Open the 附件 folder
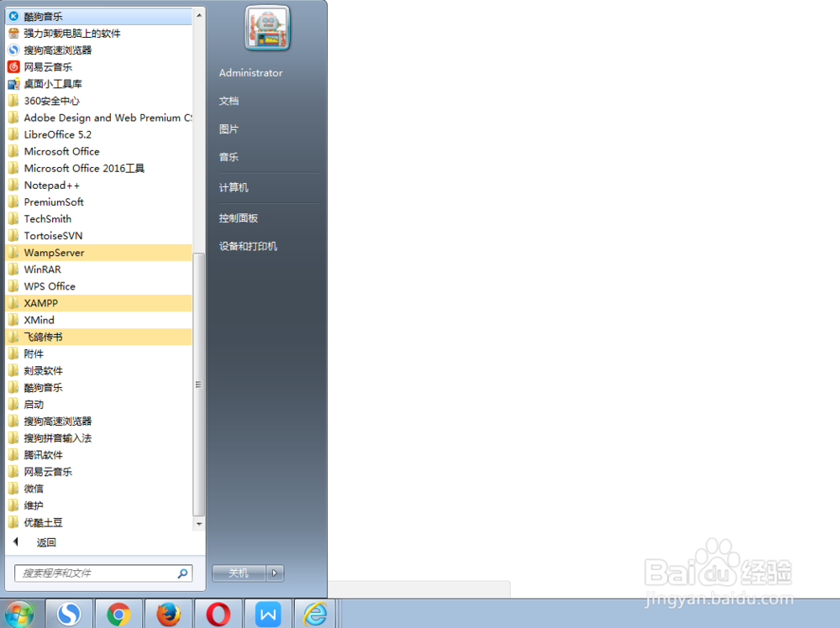The height and width of the screenshot is (628, 840). [x=98, y=354]
